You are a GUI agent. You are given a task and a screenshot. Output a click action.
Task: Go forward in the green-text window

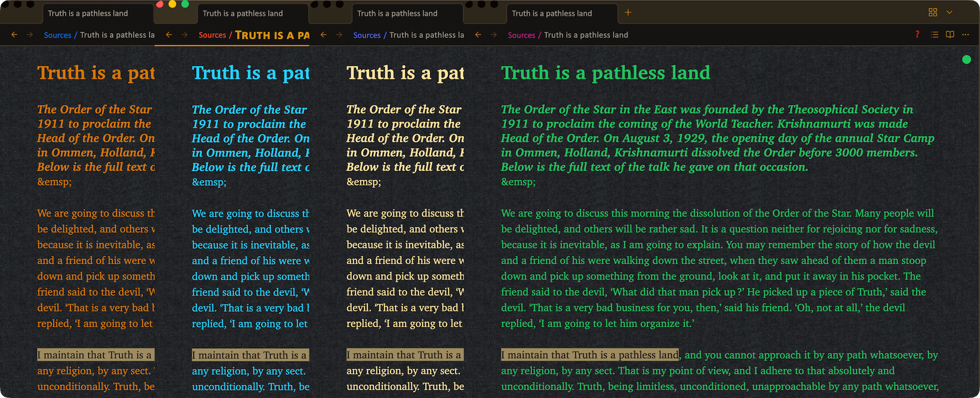point(494,35)
